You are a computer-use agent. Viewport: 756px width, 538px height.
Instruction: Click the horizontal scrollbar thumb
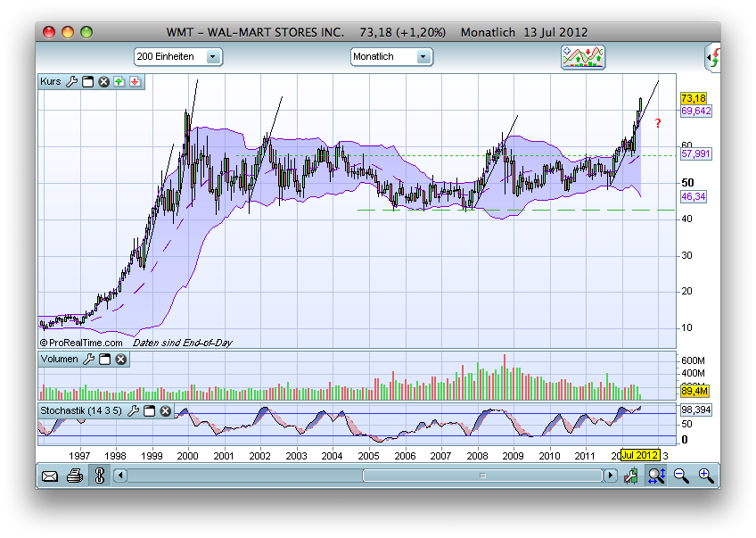[482, 476]
